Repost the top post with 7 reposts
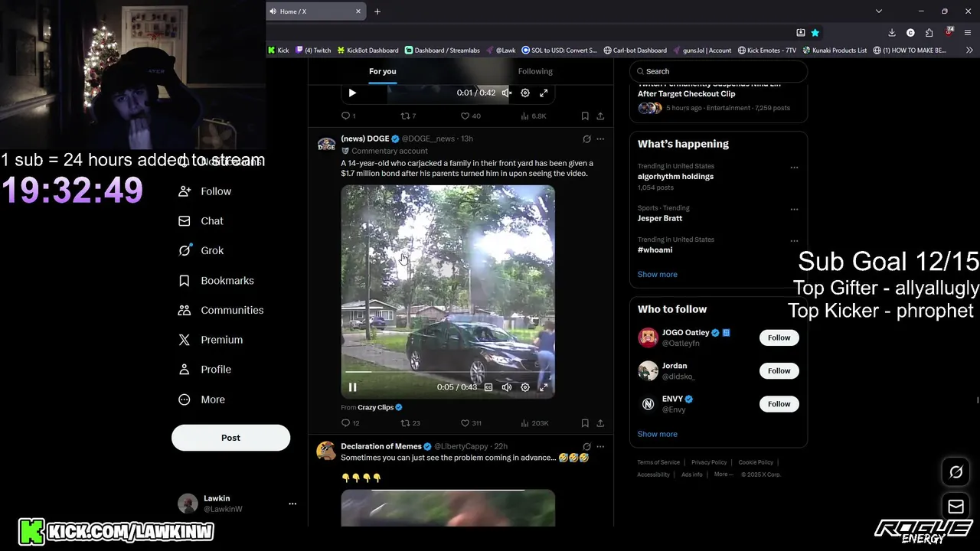Image resolution: width=980 pixels, height=551 pixels. point(409,116)
